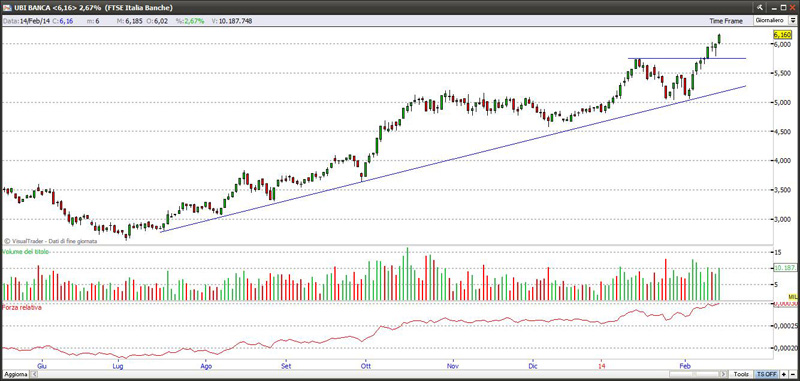Viewport: 800px width, 381px height.
Task: Click the Ago month axis label
Action: [x=206, y=366]
